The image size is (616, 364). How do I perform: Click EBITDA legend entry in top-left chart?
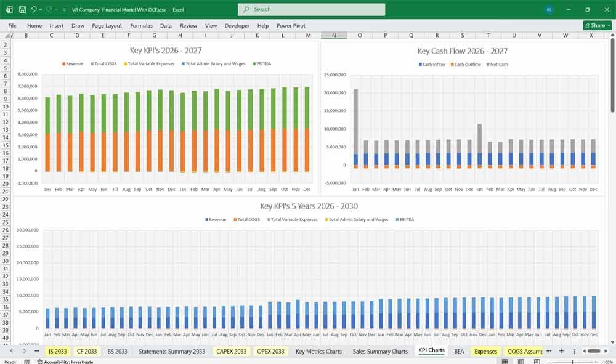click(x=262, y=63)
